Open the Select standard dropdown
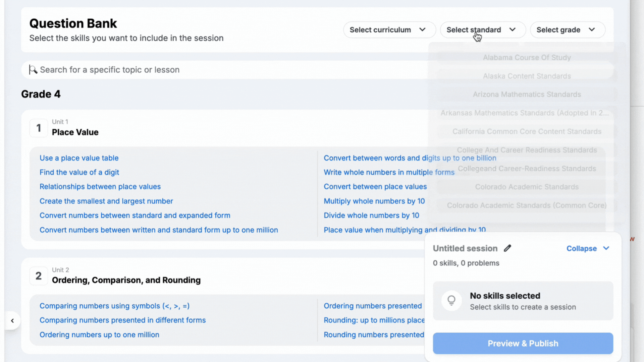This screenshot has width=644, height=362. tap(482, 30)
